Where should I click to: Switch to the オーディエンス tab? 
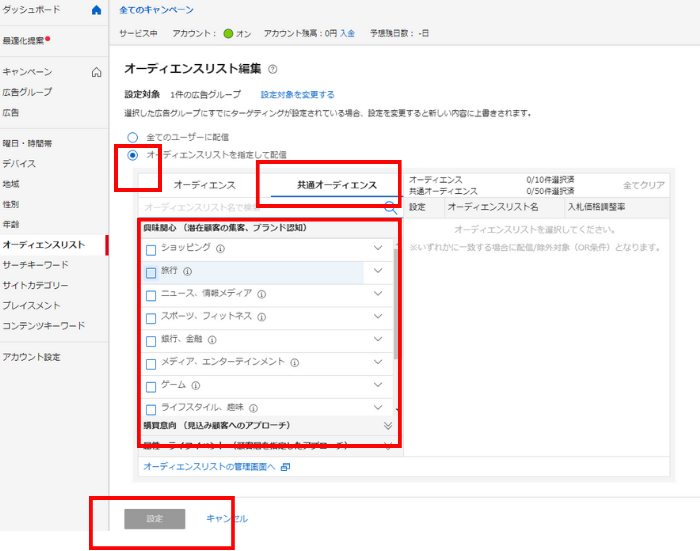coord(204,185)
